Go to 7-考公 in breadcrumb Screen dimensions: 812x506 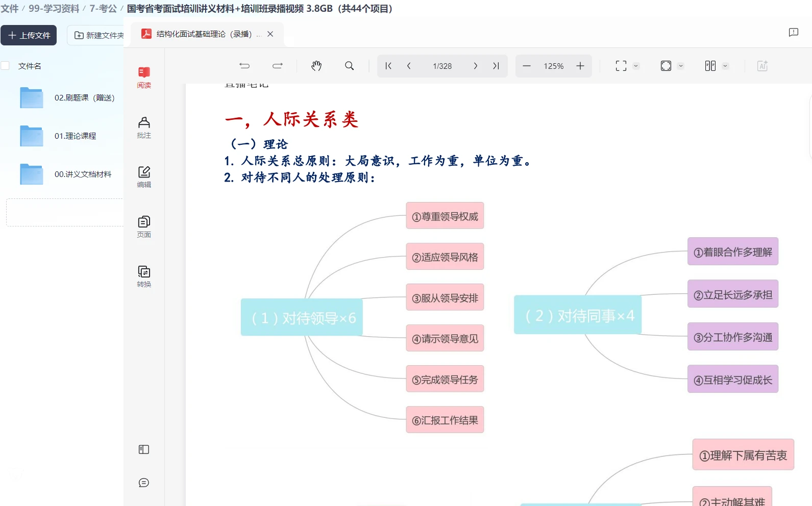pos(103,9)
